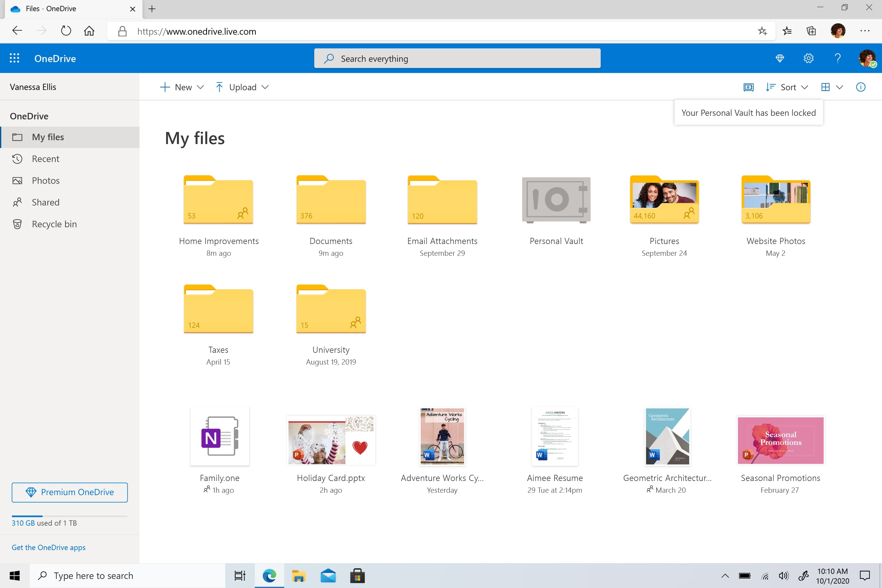Open Recycle bin in the sidebar

pyautogui.click(x=70, y=224)
